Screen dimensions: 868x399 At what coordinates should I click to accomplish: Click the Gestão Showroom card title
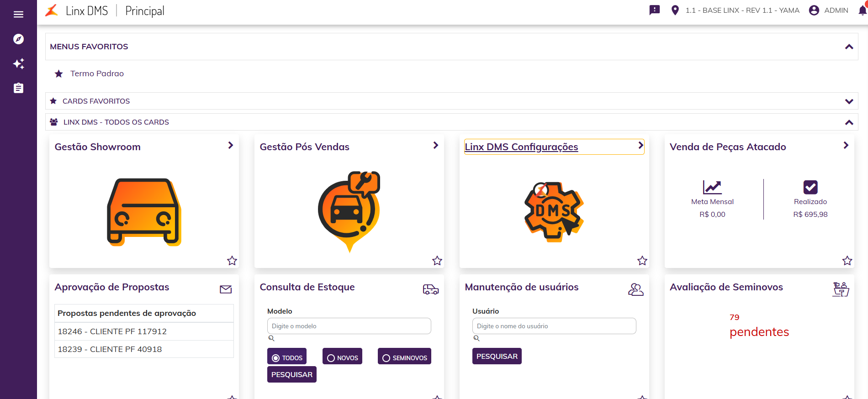(x=98, y=147)
